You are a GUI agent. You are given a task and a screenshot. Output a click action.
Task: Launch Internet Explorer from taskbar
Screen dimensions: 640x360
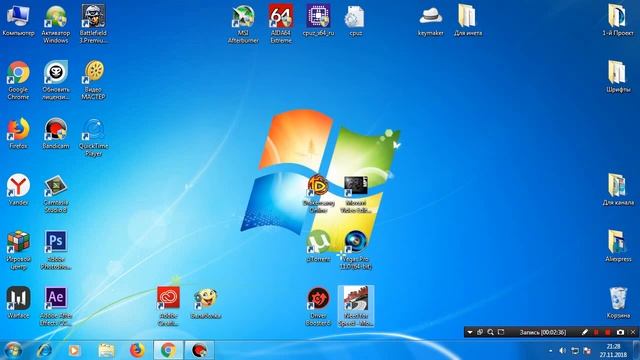pos(44,350)
